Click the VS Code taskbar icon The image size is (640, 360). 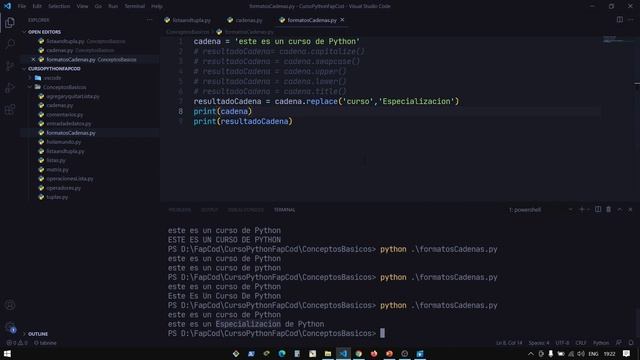click(x=343, y=353)
